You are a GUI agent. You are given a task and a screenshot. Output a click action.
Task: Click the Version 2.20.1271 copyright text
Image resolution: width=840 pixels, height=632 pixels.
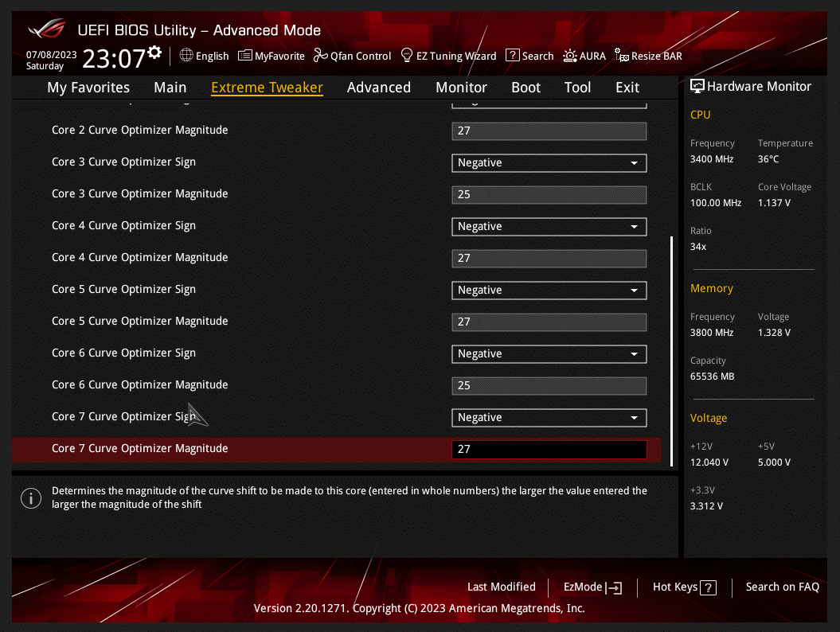point(419,608)
